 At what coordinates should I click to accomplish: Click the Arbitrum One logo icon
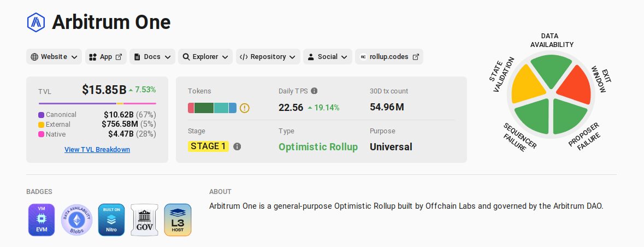click(36, 22)
